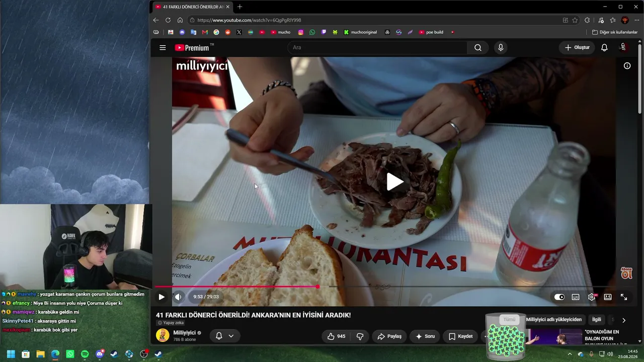Image resolution: width=644 pixels, height=362 pixels.
Task: Open File Explorer from the taskbar
Action: coord(40,354)
